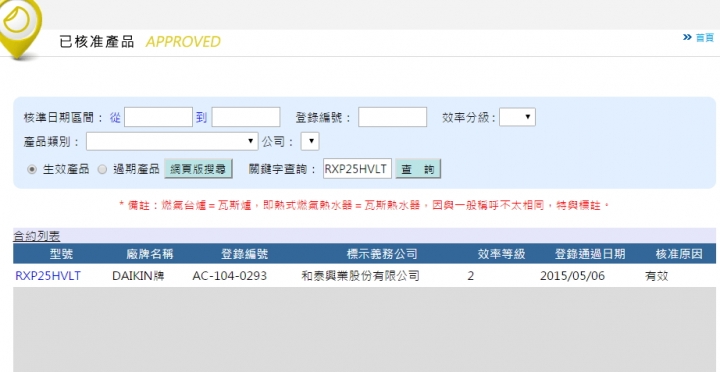Click the 合約列表 heading text

pos(37,237)
